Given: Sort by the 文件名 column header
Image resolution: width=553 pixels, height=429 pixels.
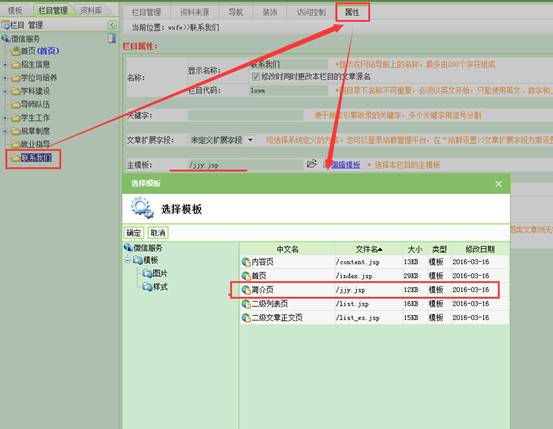Looking at the screenshot, I should click(x=369, y=249).
